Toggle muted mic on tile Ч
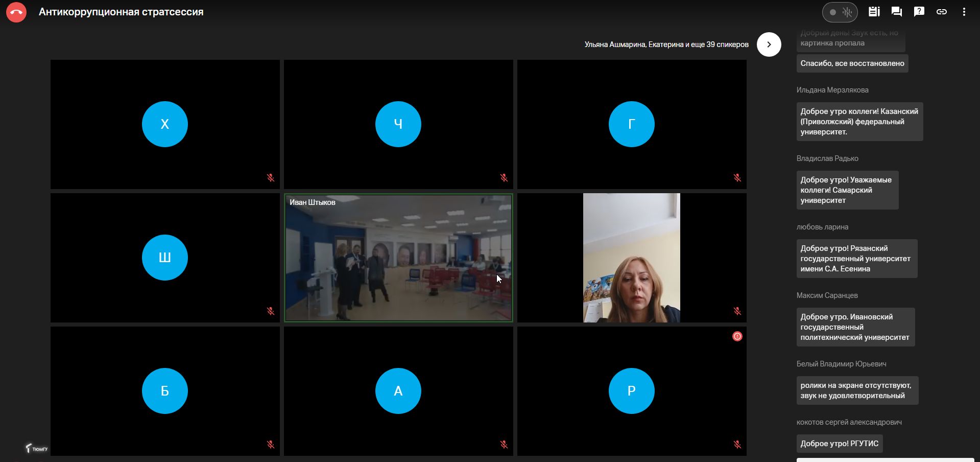This screenshot has height=462, width=980. click(504, 178)
